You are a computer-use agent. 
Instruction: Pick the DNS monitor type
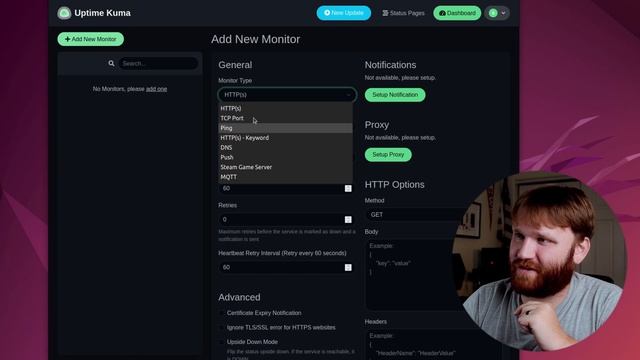click(x=285, y=147)
